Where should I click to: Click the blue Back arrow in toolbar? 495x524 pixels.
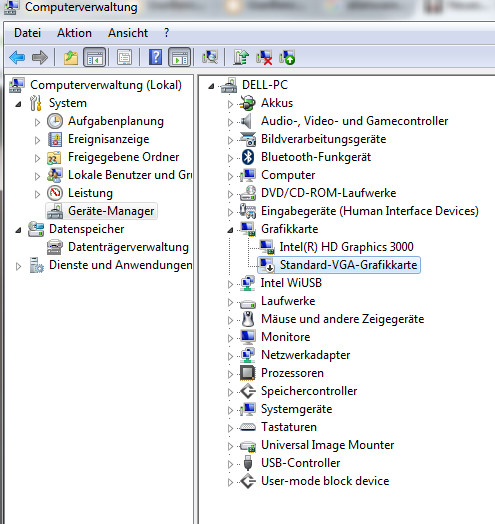[17, 57]
